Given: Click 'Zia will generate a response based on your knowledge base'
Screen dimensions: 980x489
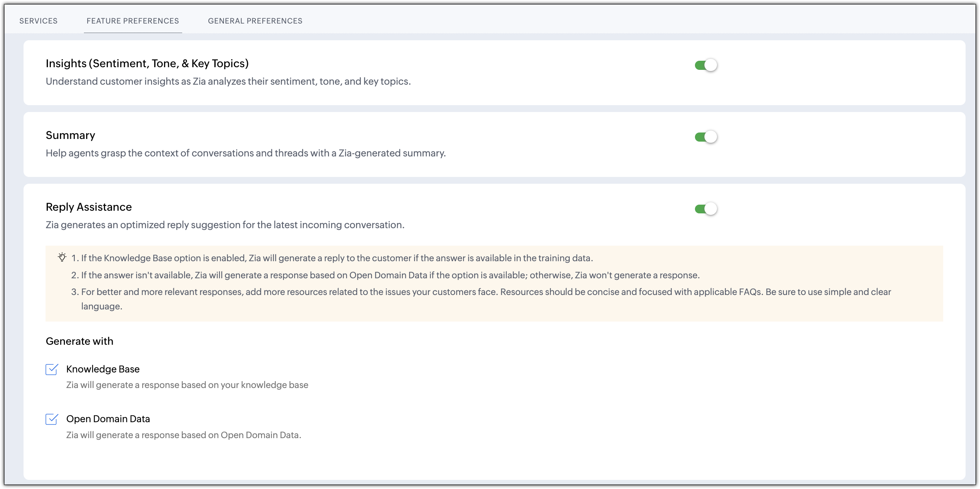Looking at the screenshot, I should 187,385.
